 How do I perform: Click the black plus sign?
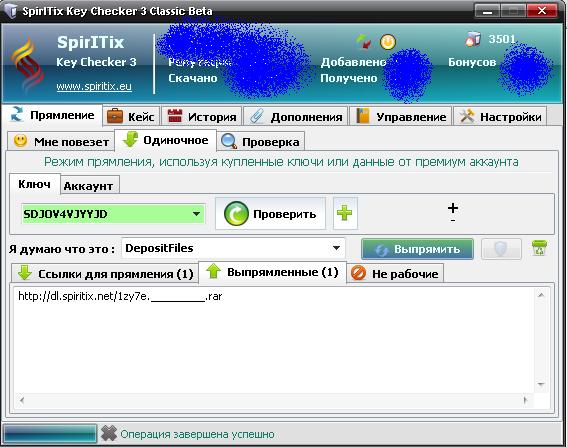(x=453, y=208)
